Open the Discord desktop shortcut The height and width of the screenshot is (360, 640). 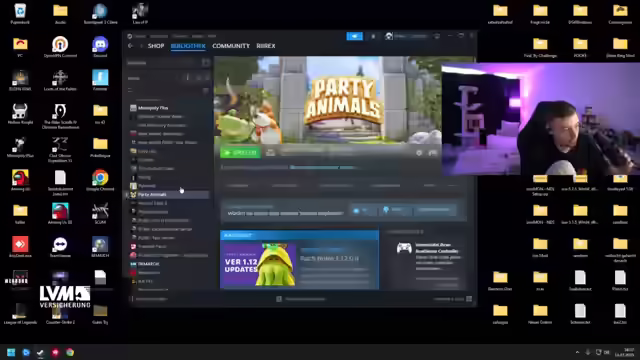pyautogui.click(x=100, y=47)
